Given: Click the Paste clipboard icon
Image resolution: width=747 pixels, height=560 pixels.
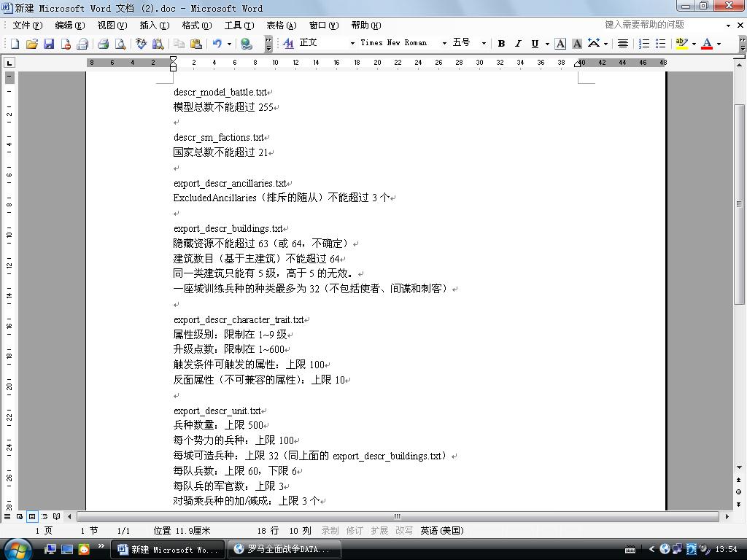Looking at the screenshot, I should pos(196,44).
